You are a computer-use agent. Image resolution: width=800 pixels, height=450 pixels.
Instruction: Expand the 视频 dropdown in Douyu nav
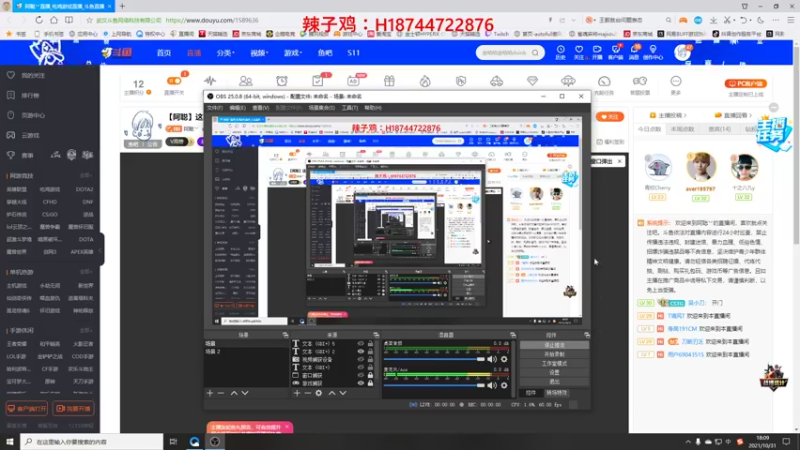point(259,53)
